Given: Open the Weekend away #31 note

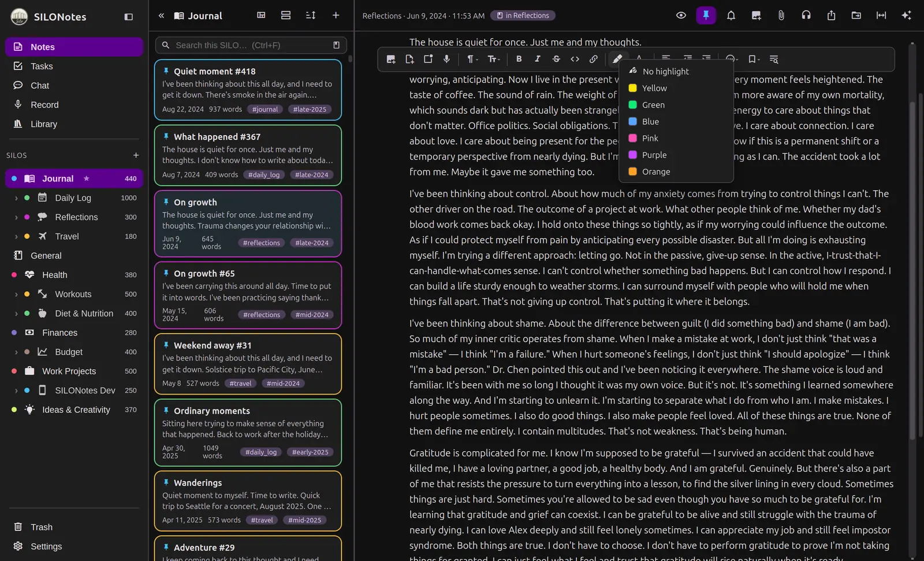Looking at the screenshot, I should coord(248,364).
